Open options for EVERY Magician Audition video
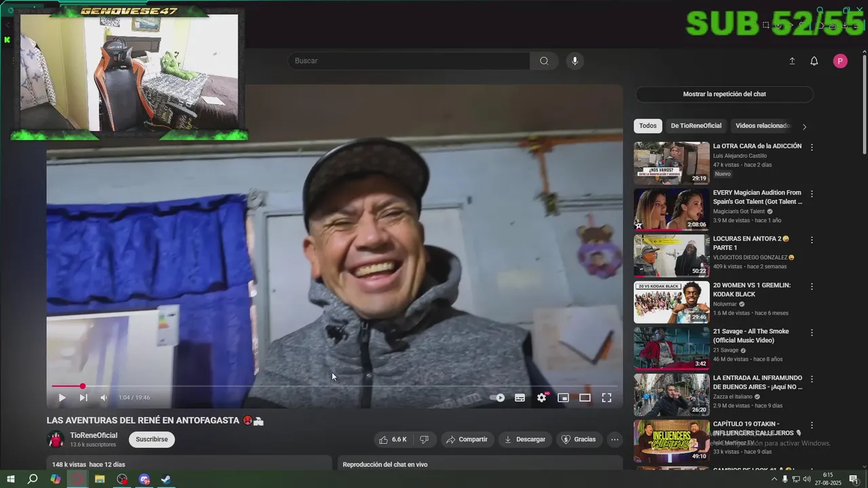 812,194
